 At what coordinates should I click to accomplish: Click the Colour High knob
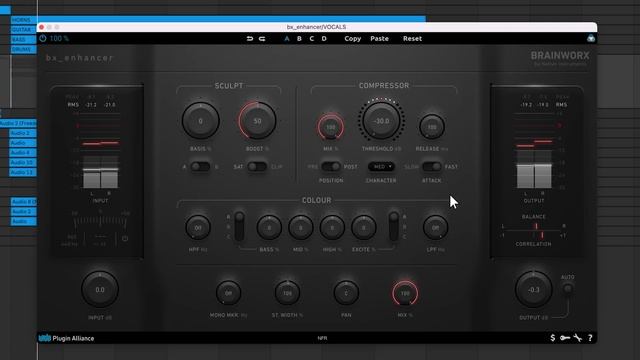click(x=332, y=227)
